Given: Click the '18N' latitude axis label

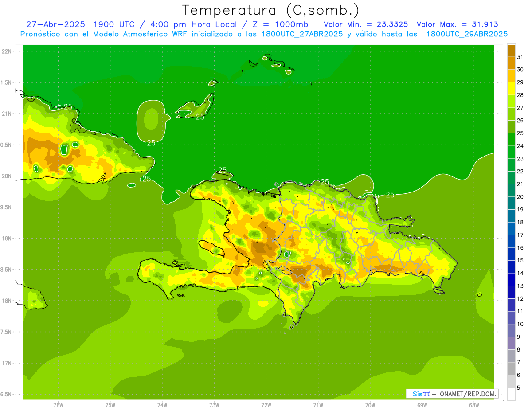Looking at the screenshot, I should click(8, 301).
